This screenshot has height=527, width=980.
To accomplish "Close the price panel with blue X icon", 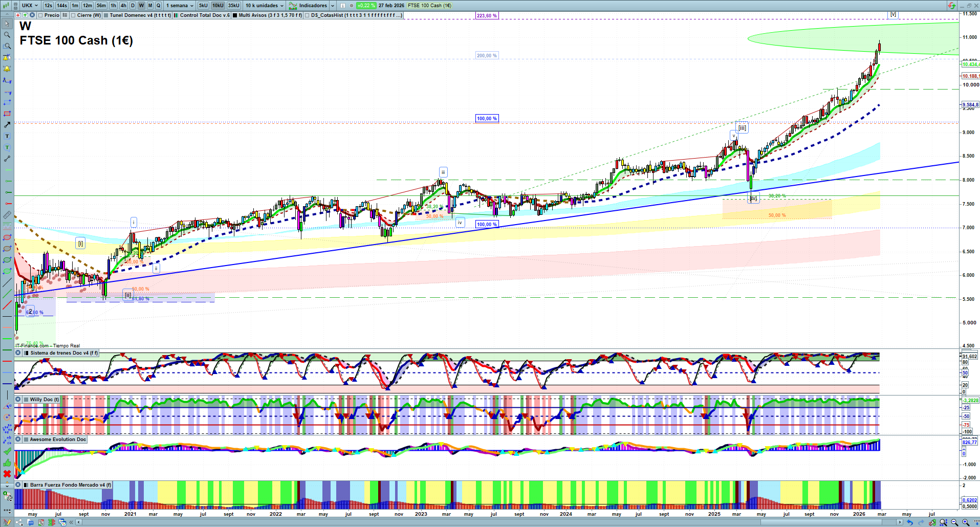I will 32,15.
